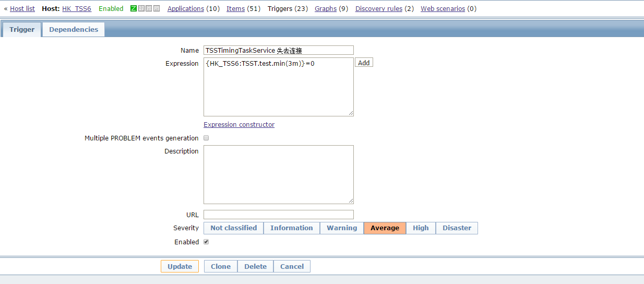The width and height of the screenshot is (644, 284).
Task: Uncheck the Enabled checkbox
Action: pos(206,242)
